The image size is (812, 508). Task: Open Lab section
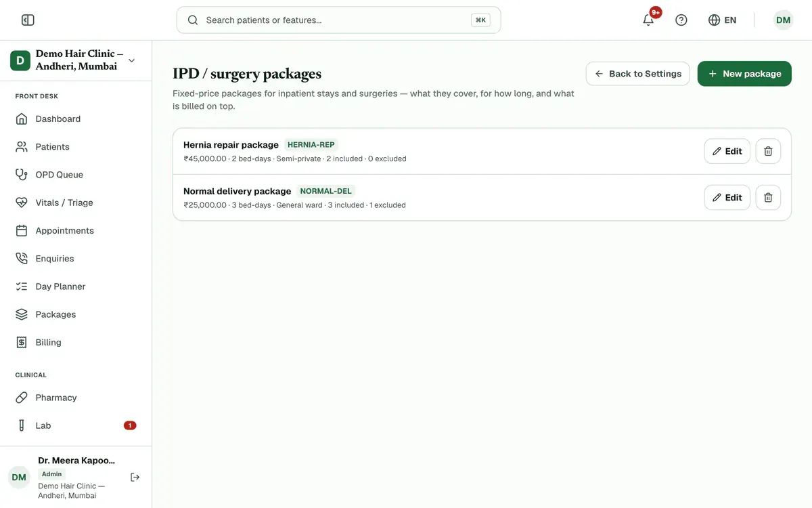(76, 425)
